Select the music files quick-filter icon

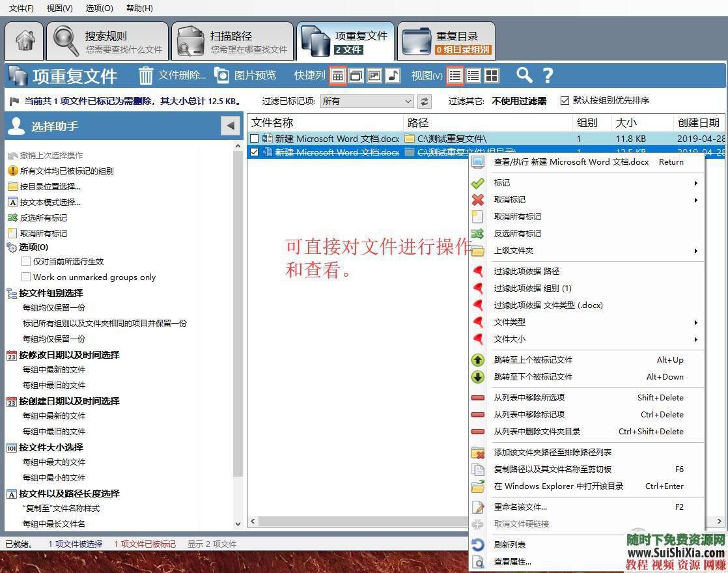pos(392,76)
